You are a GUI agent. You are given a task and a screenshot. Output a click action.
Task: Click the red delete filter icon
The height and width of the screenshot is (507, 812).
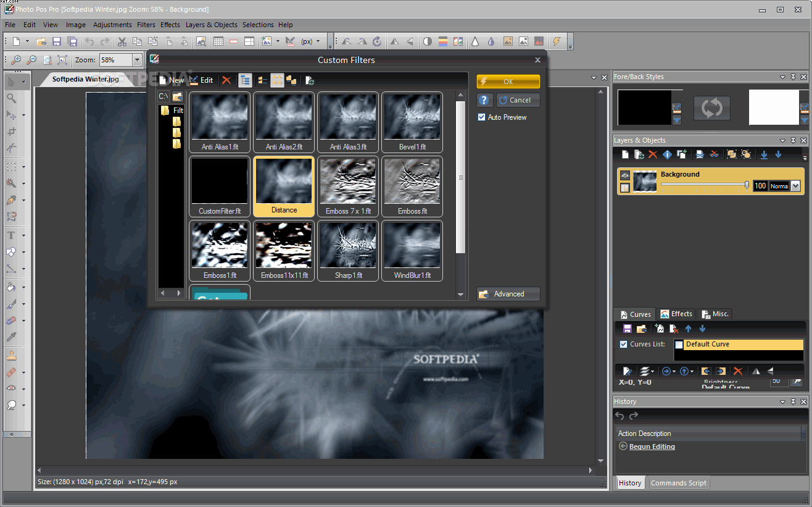[x=226, y=80]
